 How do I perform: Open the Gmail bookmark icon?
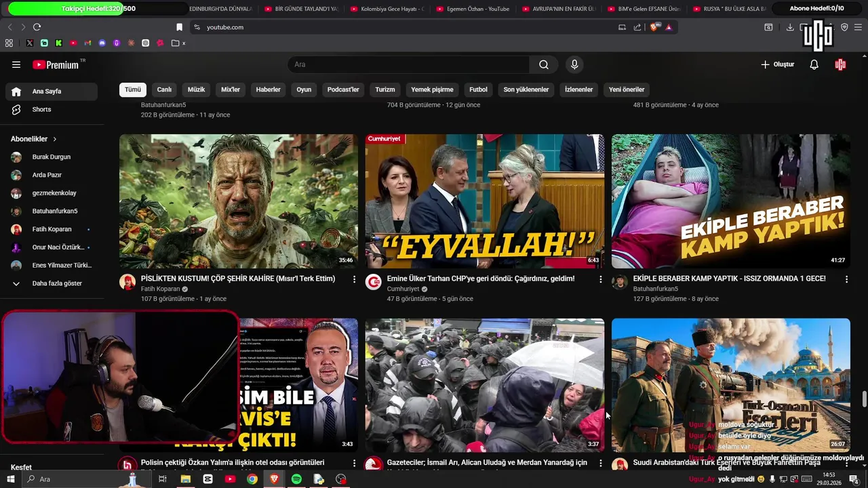[x=87, y=43]
